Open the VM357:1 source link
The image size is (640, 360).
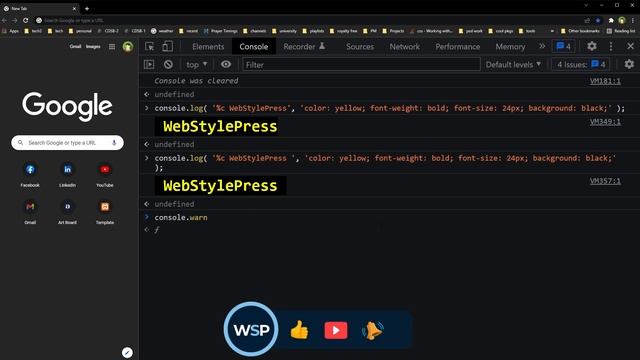[x=605, y=181]
